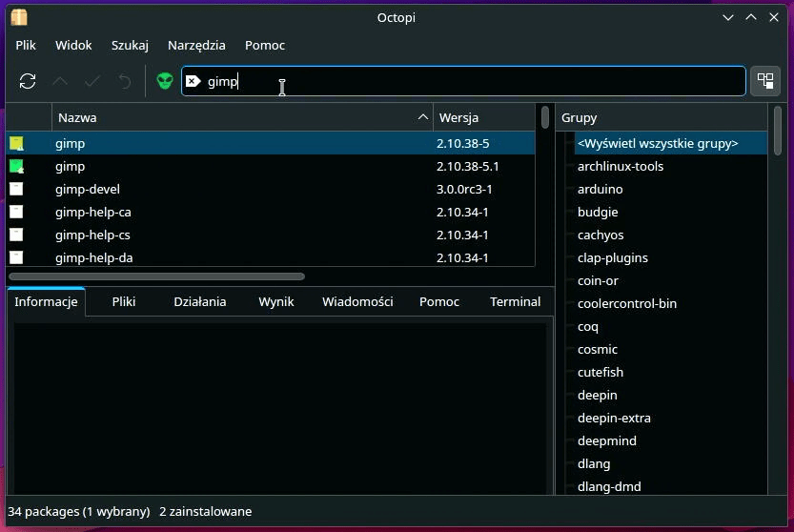Screen dimensions: 794x532
Task: Click version 3.0.0rc3-1 cell
Action: 464,189
